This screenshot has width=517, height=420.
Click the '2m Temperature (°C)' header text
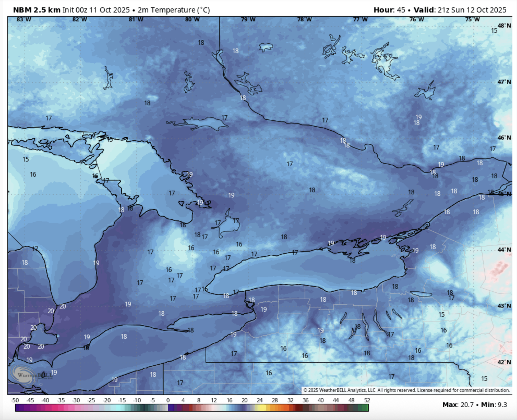pos(174,10)
